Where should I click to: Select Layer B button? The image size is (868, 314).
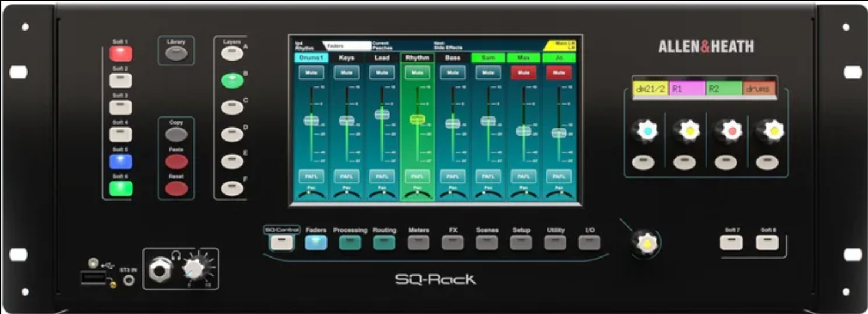coord(232,81)
